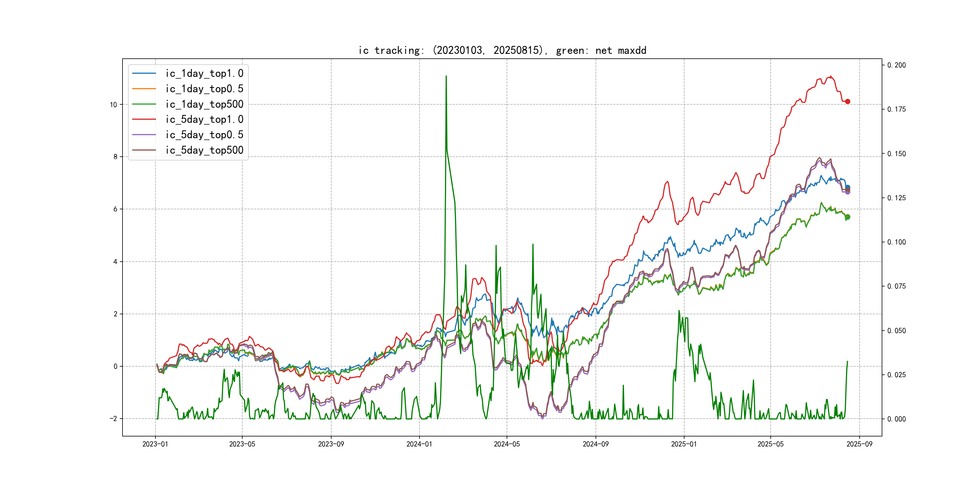Click the right y-axis label 0.200
980x490 pixels.
[x=896, y=65]
